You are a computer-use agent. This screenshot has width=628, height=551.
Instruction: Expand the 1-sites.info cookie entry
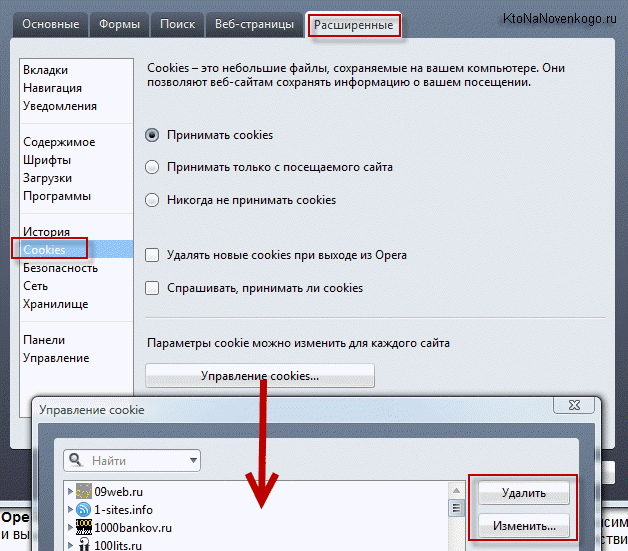70,509
